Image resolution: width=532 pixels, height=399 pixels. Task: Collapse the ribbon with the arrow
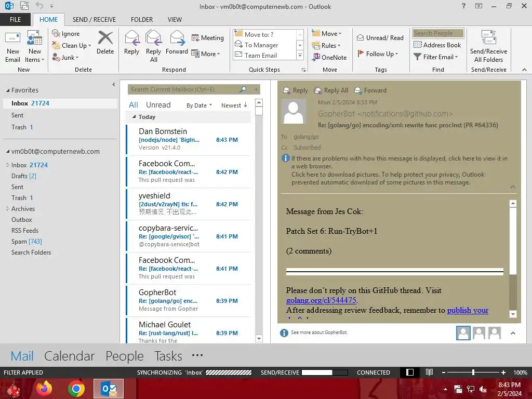click(x=524, y=70)
